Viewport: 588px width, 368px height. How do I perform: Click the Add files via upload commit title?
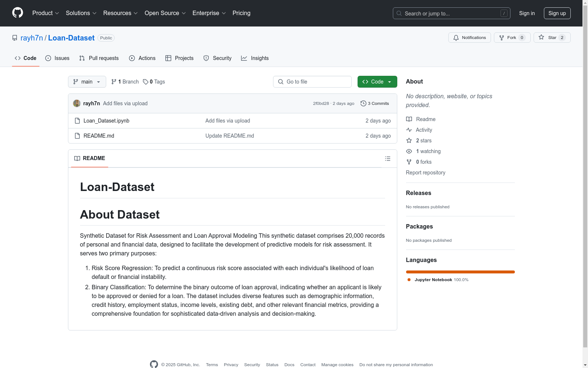[x=125, y=103]
